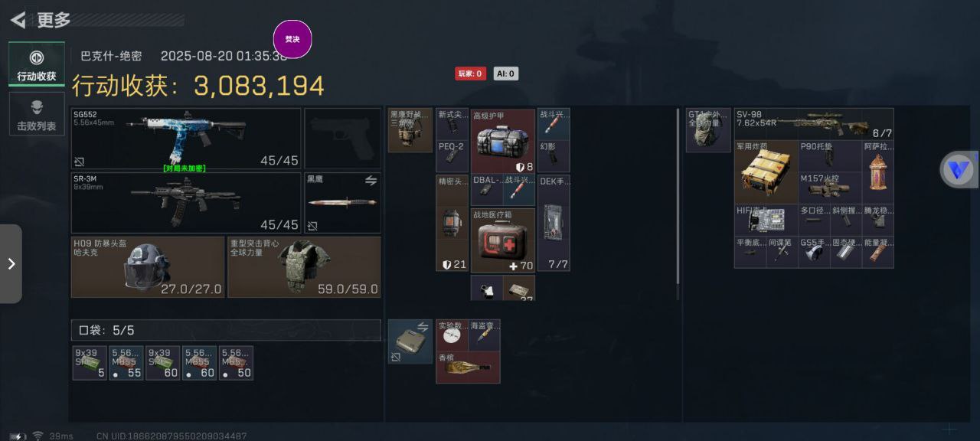The image size is (980, 441).
Task: Expand the 口袋: 5/5 pocket section
Action: 226,330
